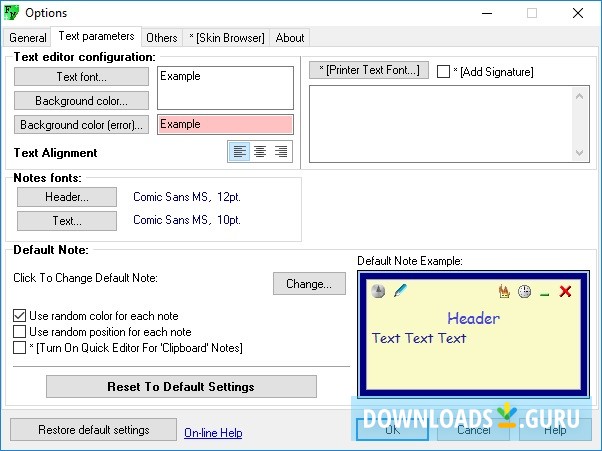Click the Change... default note button
Image resolution: width=602 pixels, height=451 pixels.
pyautogui.click(x=309, y=284)
